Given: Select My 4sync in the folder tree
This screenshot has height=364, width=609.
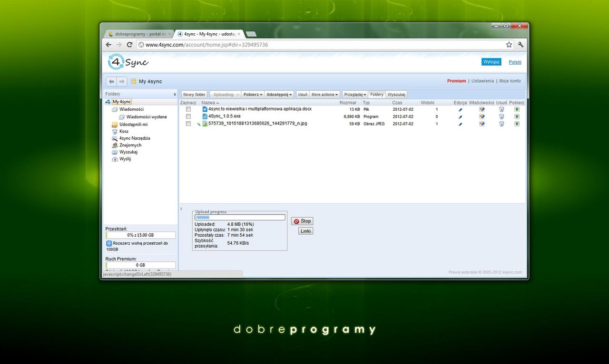Looking at the screenshot, I should click(122, 102).
